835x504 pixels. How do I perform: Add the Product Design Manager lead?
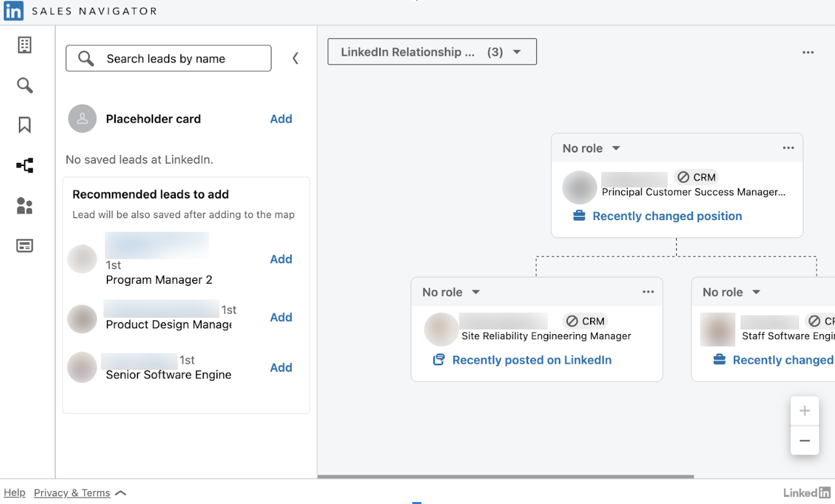281,317
